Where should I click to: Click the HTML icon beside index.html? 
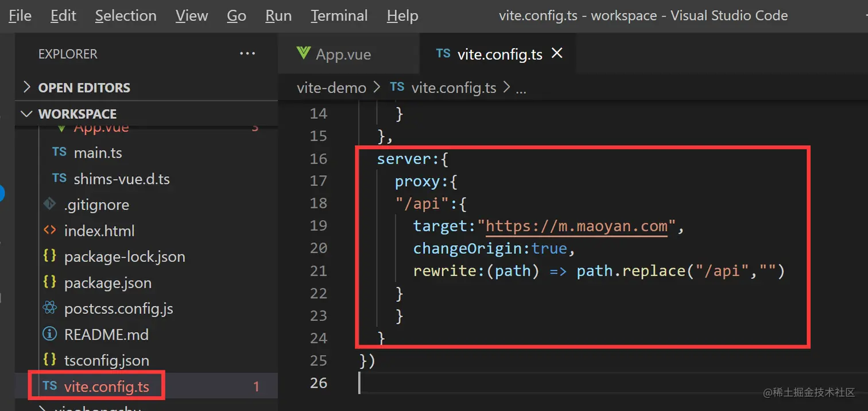click(x=50, y=230)
